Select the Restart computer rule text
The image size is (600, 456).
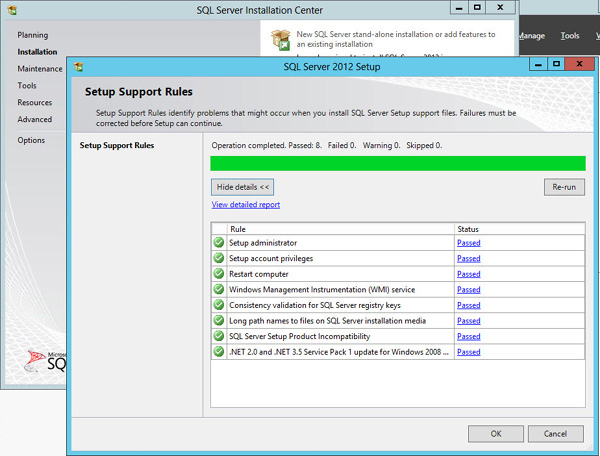click(259, 274)
